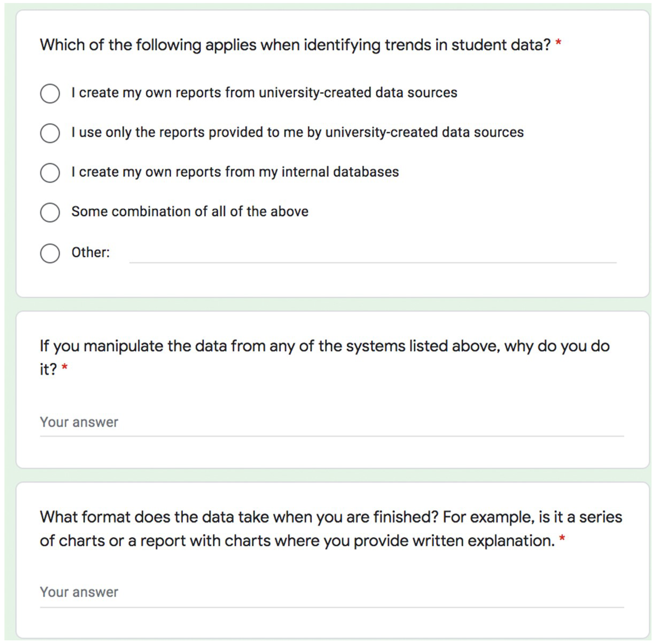Click the 'Other:' option label text
The image size is (657, 644).
click(90, 253)
